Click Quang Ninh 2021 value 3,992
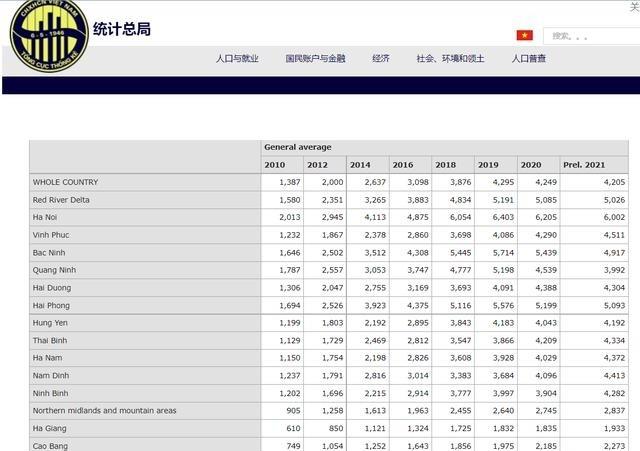This screenshot has width=640, height=451. click(614, 270)
